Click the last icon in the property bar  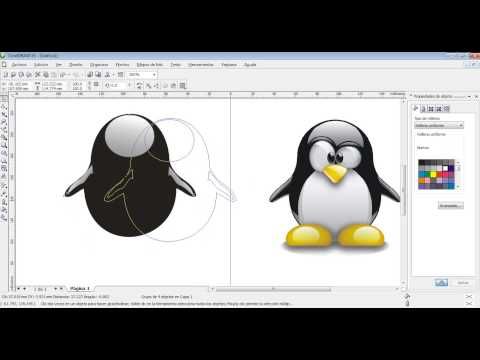coord(183,86)
